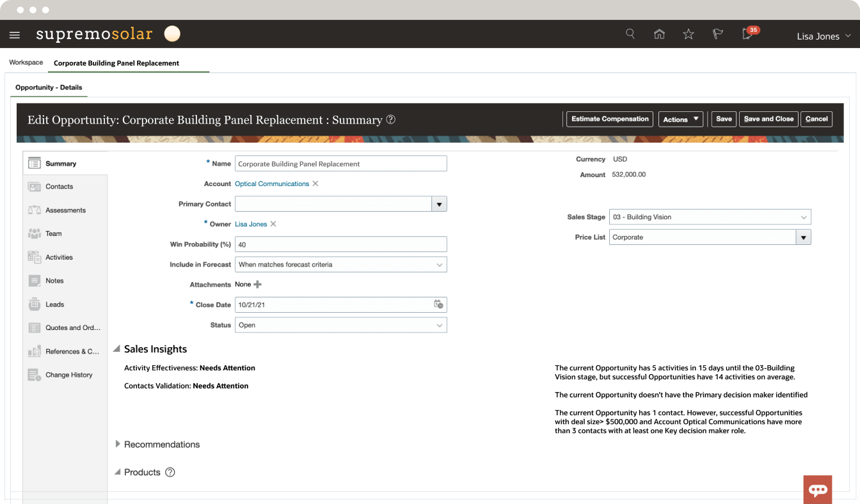Open the Optical Communications account link
860x504 pixels.
point(272,184)
